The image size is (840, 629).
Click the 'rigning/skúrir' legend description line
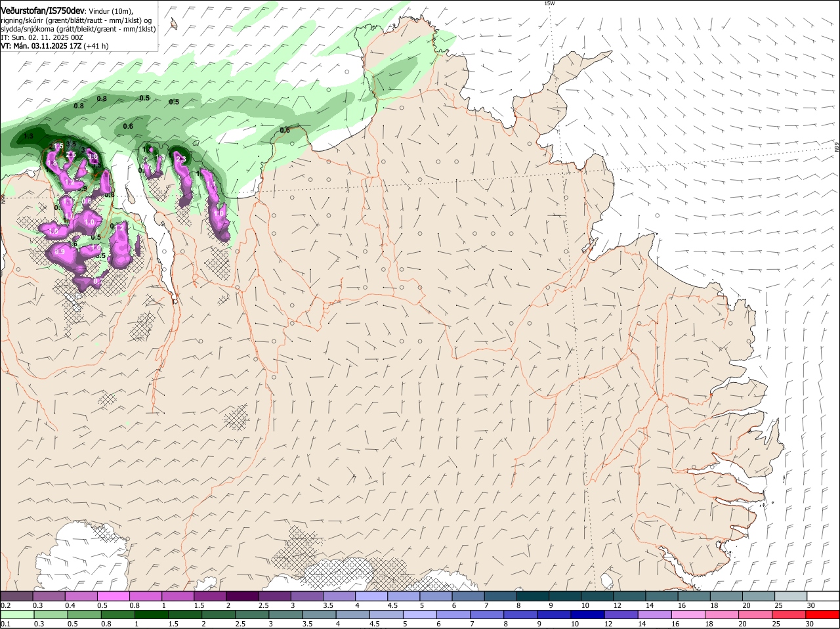click(76, 20)
